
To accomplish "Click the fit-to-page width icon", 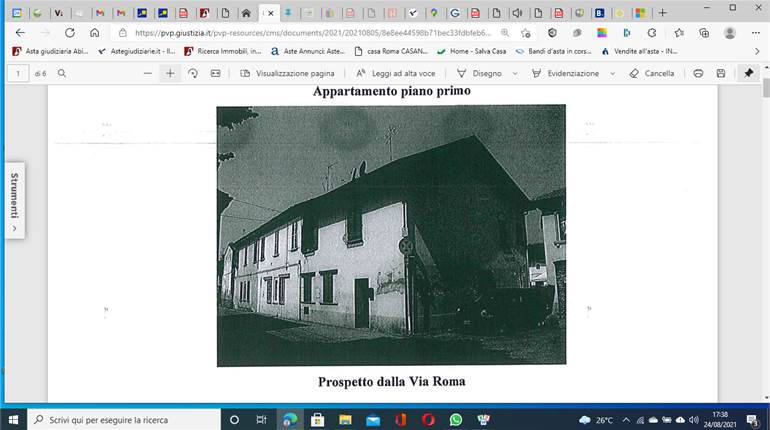I will click(216, 73).
